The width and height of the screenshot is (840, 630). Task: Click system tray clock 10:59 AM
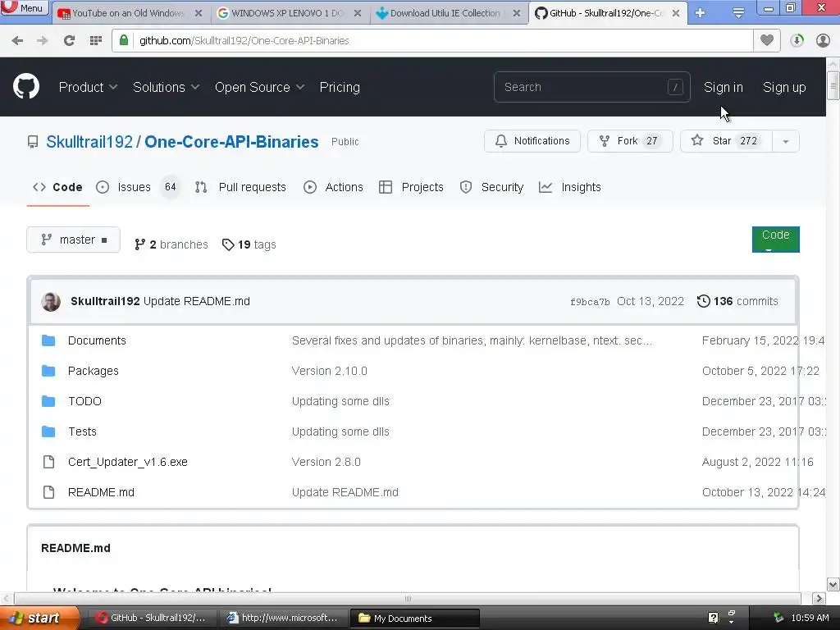pyautogui.click(x=810, y=619)
